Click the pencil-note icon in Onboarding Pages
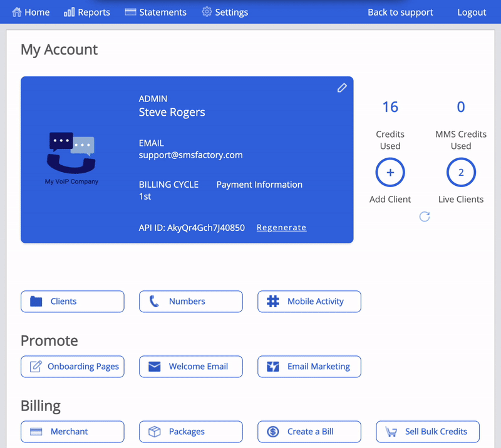The width and height of the screenshot is (501, 448). (36, 366)
